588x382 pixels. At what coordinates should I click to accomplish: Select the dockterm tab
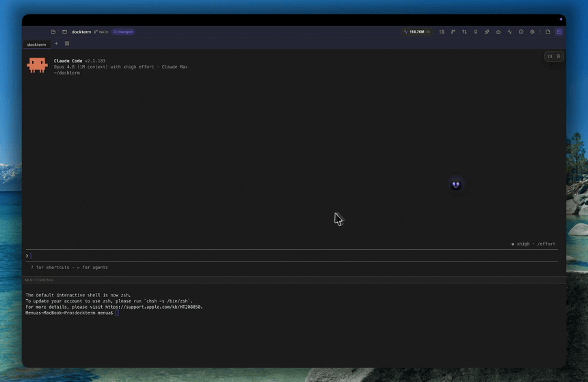36,44
